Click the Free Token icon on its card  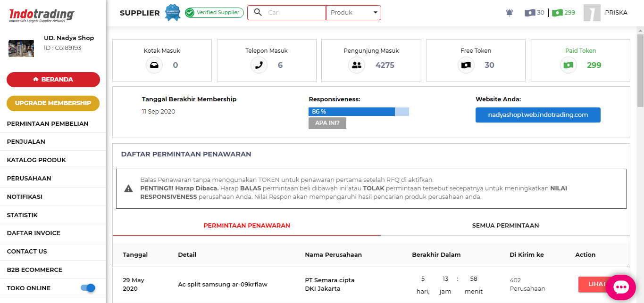pyautogui.click(x=466, y=65)
